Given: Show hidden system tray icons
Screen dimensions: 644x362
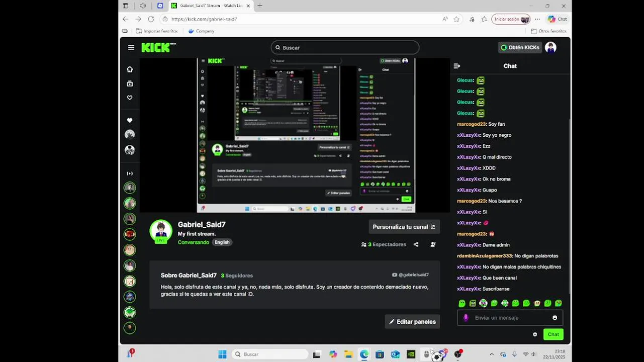Looking at the screenshot, I should click(492, 354).
